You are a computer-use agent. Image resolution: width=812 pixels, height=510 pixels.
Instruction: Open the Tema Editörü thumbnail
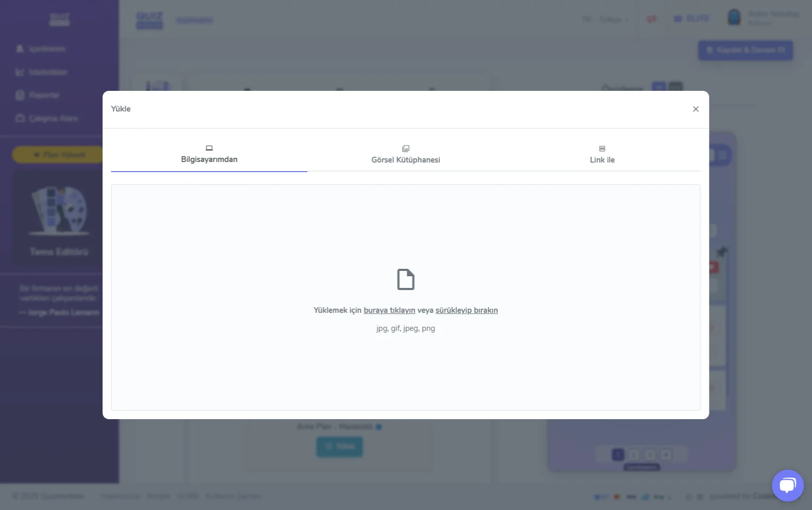coord(58,219)
